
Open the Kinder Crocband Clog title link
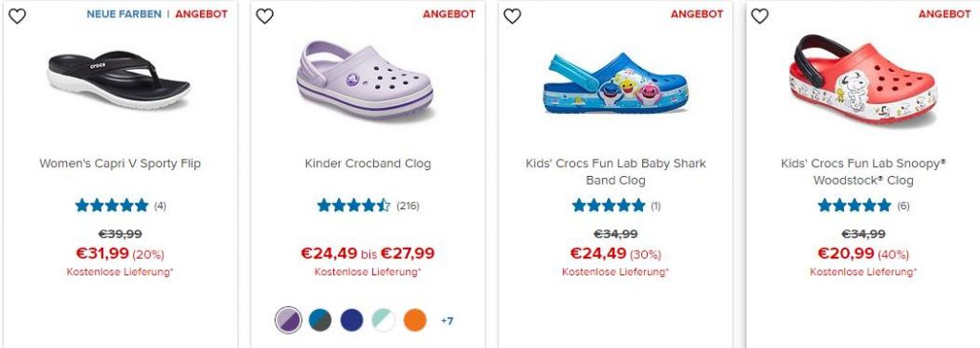coord(368,163)
